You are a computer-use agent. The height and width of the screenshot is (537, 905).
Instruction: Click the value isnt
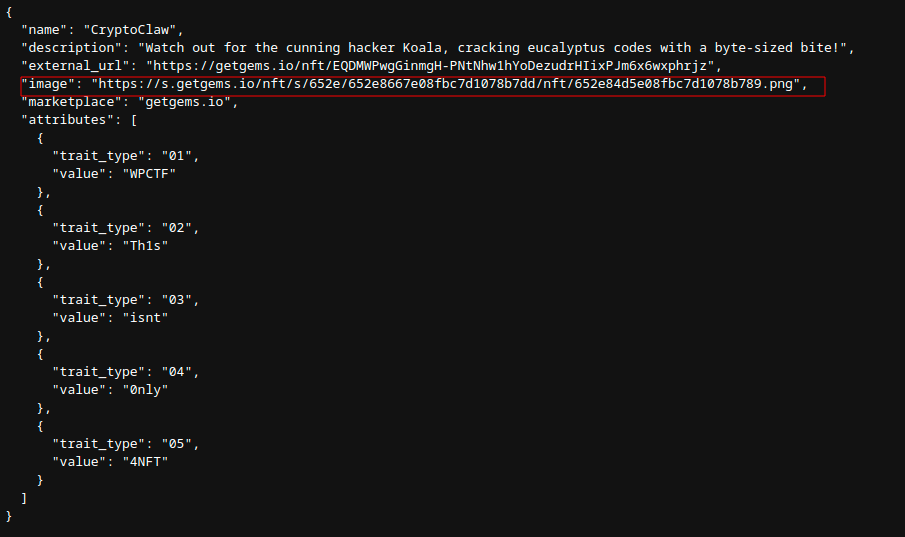coord(145,318)
